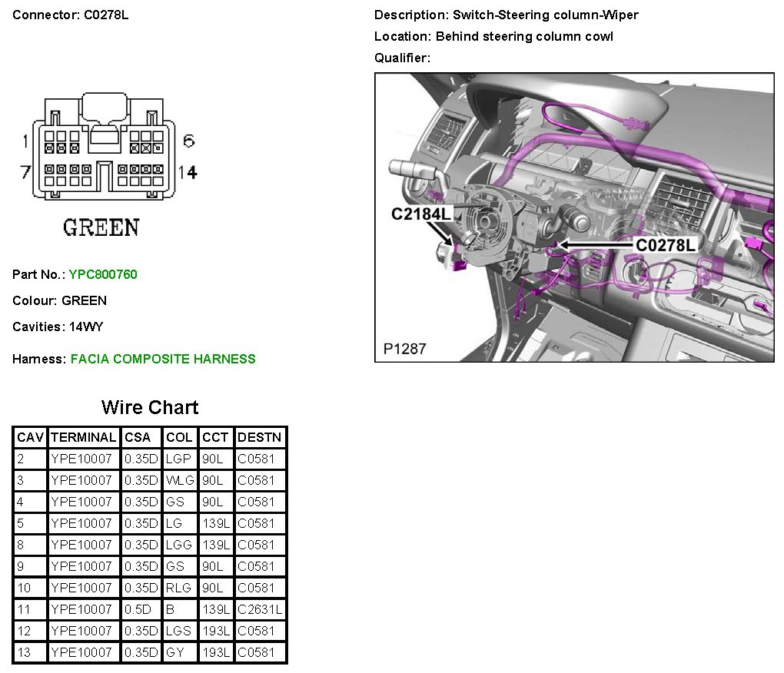Open the YPC800760 part number link
The width and height of the screenshot is (784, 673).
[x=103, y=274]
